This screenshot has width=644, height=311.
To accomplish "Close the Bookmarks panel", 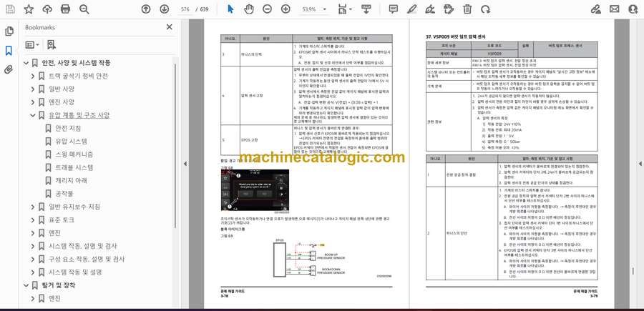I will (169, 27).
